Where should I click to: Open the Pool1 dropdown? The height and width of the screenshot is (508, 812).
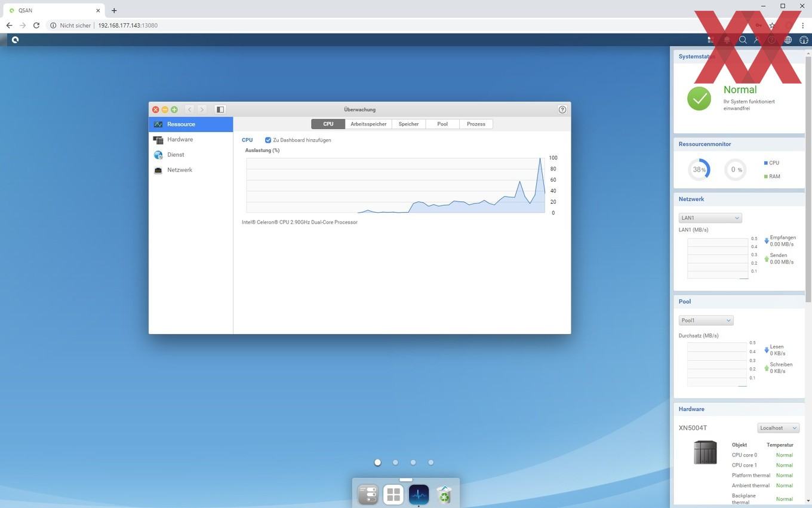coord(706,320)
